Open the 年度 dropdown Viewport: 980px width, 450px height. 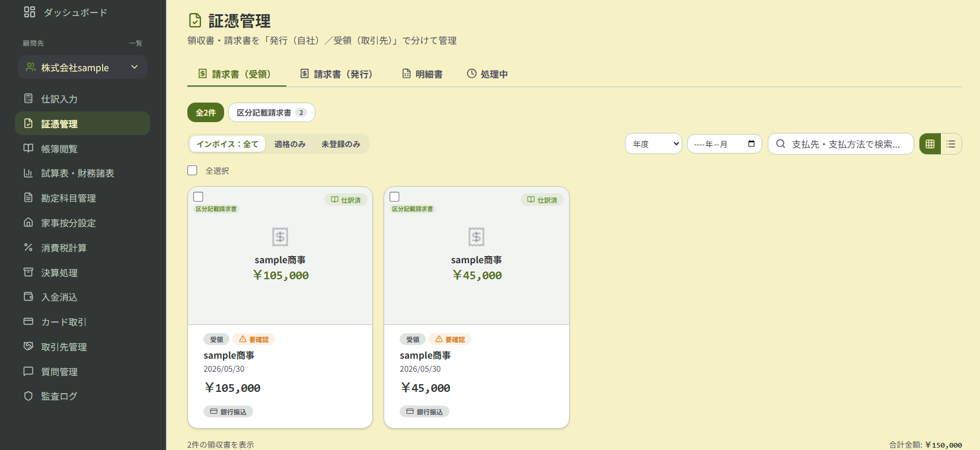click(653, 143)
